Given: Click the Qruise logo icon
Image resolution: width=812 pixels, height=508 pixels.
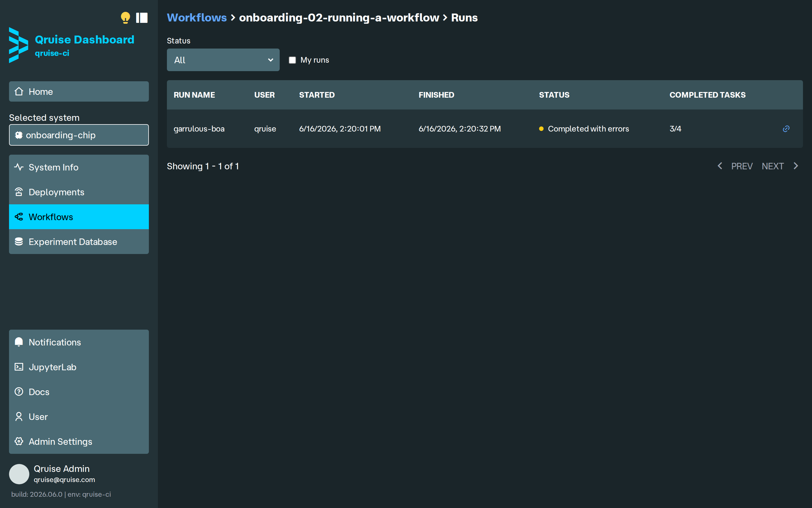Looking at the screenshot, I should click(18, 45).
